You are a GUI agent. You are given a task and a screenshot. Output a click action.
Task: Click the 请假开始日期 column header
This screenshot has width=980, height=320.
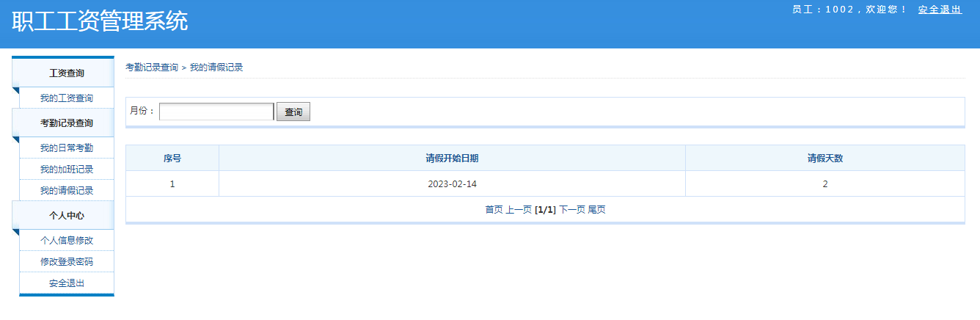(452, 158)
